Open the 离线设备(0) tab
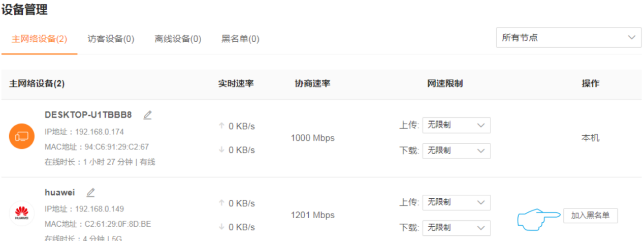This screenshot has height=241, width=644. click(178, 39)
